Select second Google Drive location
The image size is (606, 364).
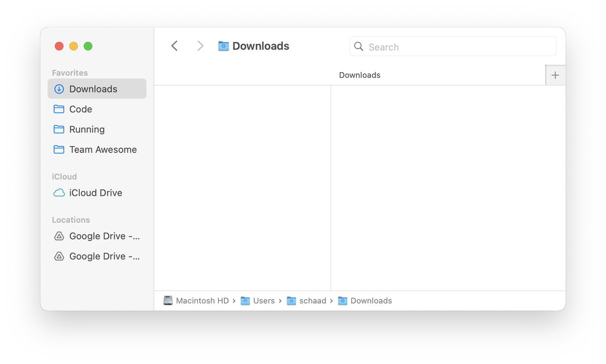(97, 256)
